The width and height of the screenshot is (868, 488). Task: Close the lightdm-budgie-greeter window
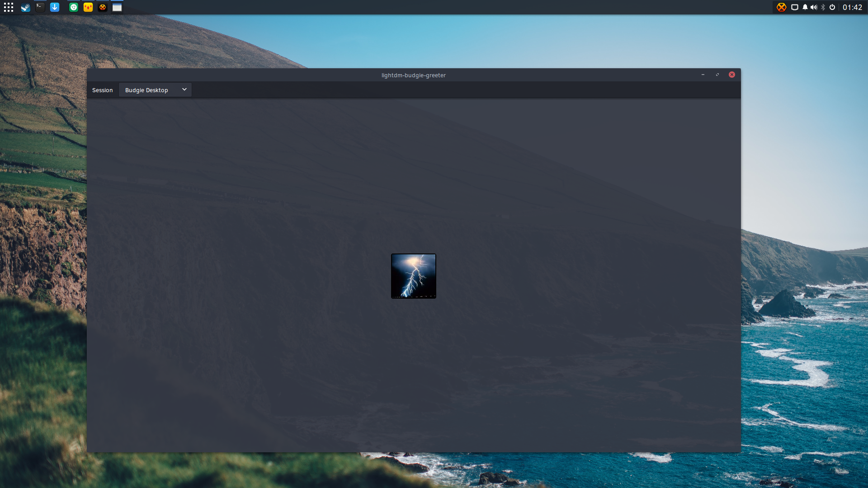[732, 75]
